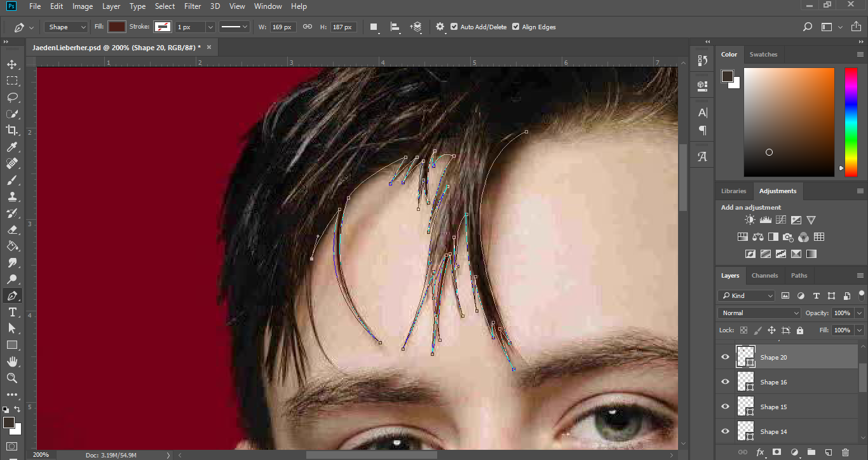The image size is (868, 460).
Task: Add Curves adjustment
Action: point(780,220)
